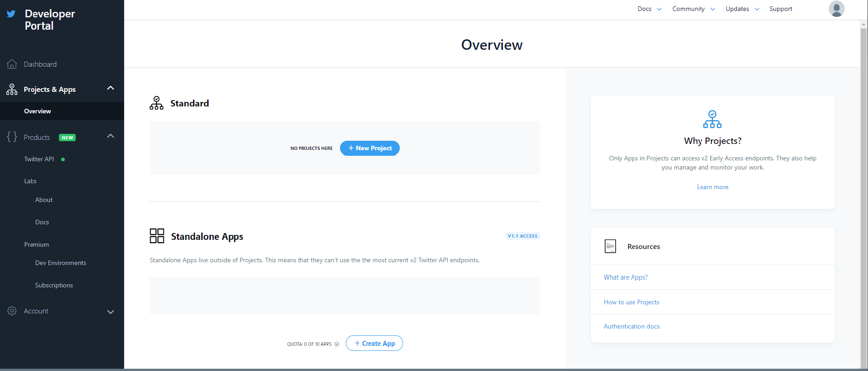Screen dimensions: 868x371
Task: Follow the Learn more link
Action: (x=712, y=187)
